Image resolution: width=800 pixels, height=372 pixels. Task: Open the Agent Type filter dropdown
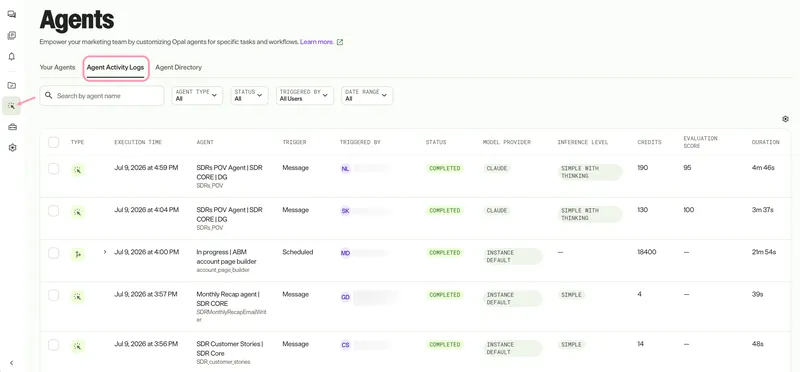click(x=197, y=95)
